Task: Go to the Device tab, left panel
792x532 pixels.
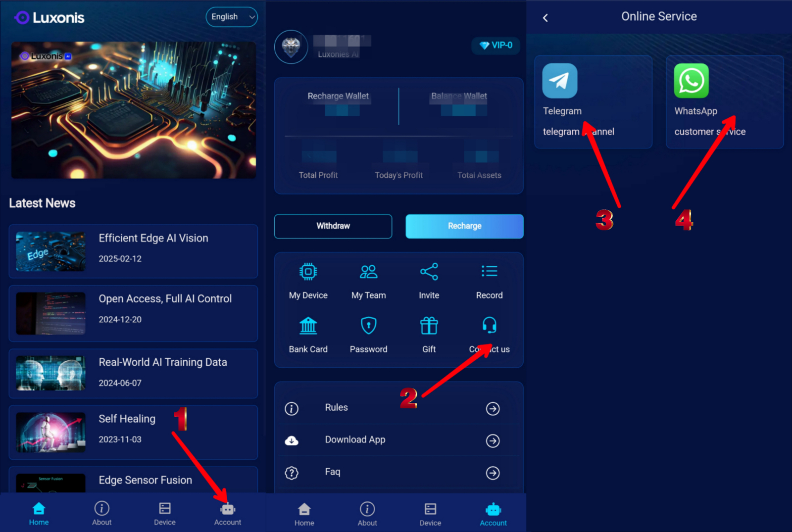Action: click(x=164, y=514)
